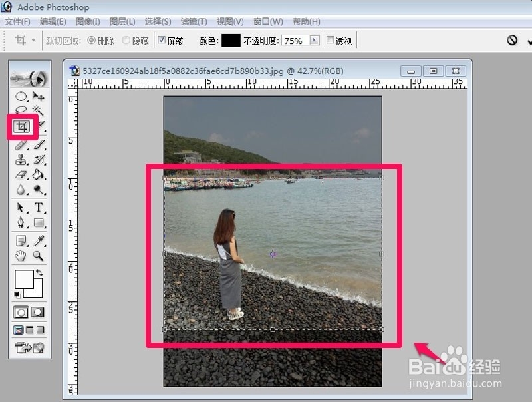The image size is (532, 402).
Task: Switch to full screen mode
Action: pyautogui.click(x=41, y=330)
